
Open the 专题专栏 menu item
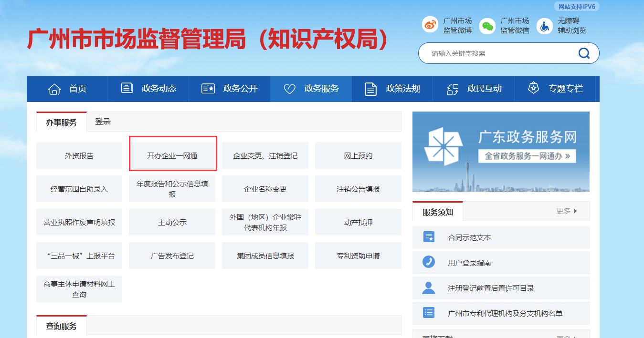(555, 89)
